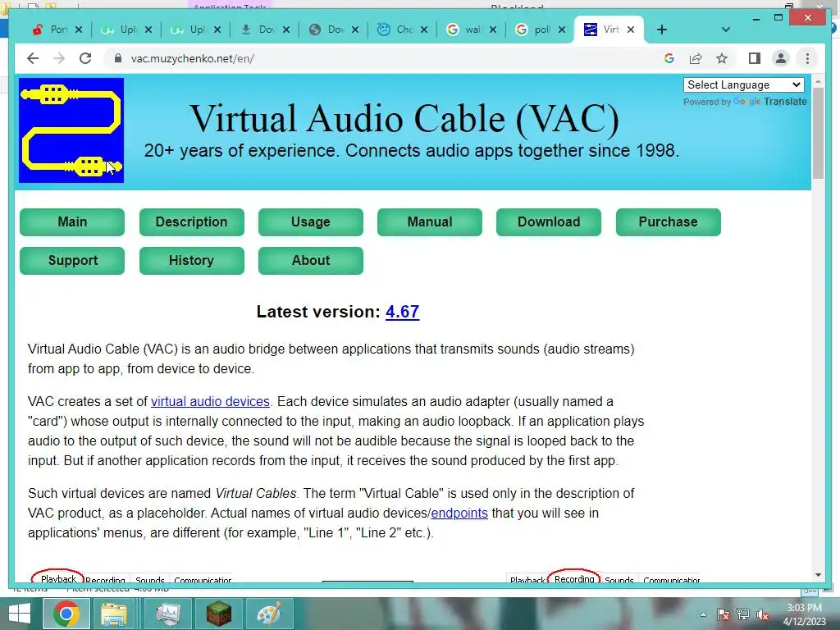
Task: Follow the 4.67 latest version link
Action: pos(402,312)
